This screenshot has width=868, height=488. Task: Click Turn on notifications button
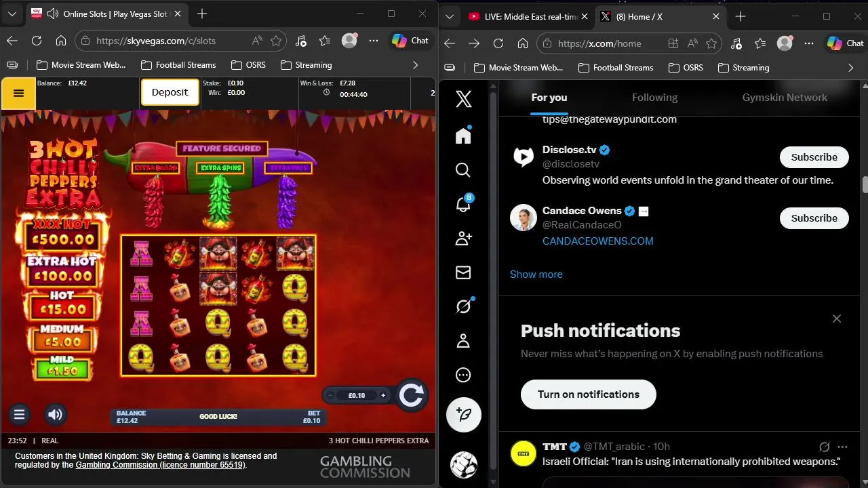click(589, 394)
